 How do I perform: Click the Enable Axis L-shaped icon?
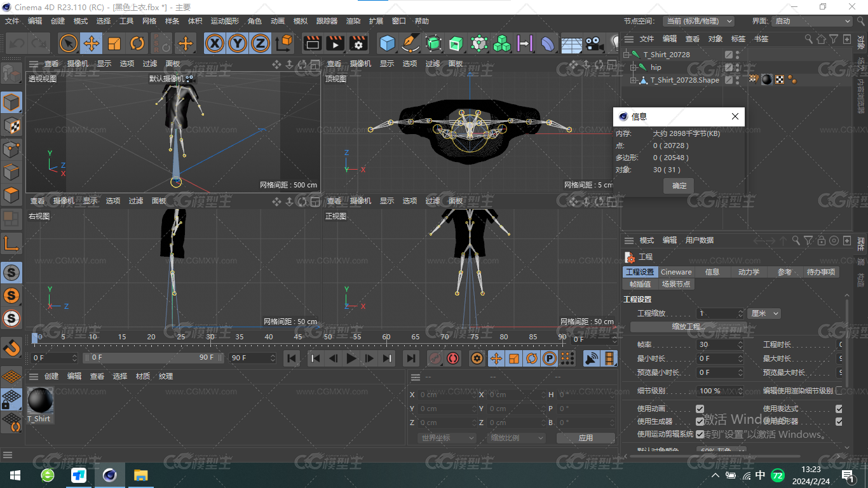11,243
